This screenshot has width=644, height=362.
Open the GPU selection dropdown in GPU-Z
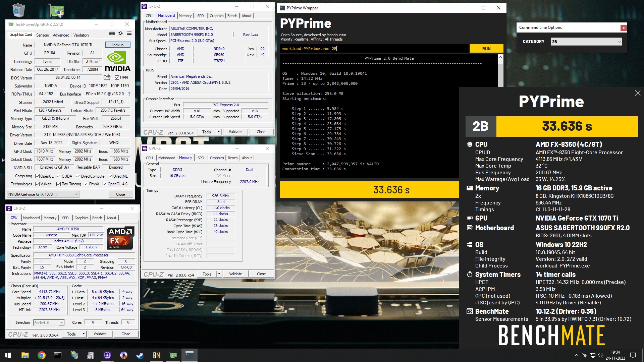[43, 194]
